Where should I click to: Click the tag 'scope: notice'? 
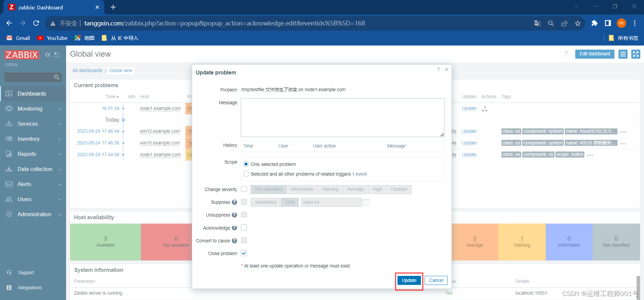(x=570, y=154)
